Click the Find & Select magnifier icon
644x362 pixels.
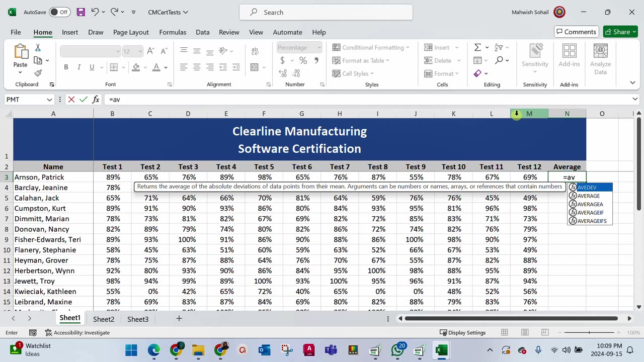(x=499, y=60)
